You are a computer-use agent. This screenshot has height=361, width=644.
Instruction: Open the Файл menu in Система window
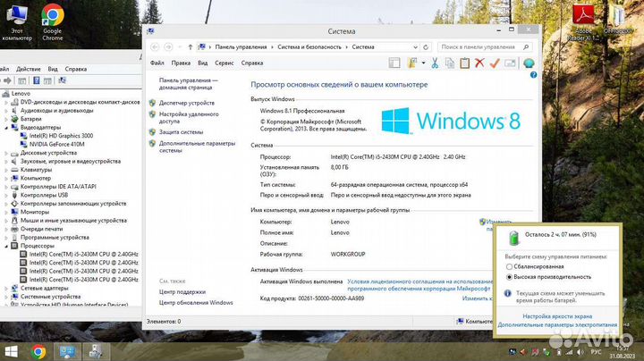[x=157, y=63]
